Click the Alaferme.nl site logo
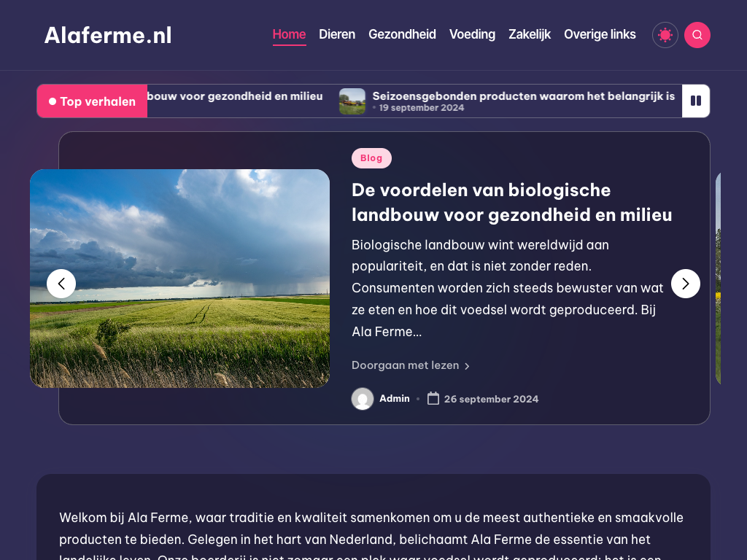 [x=108, y=35]
